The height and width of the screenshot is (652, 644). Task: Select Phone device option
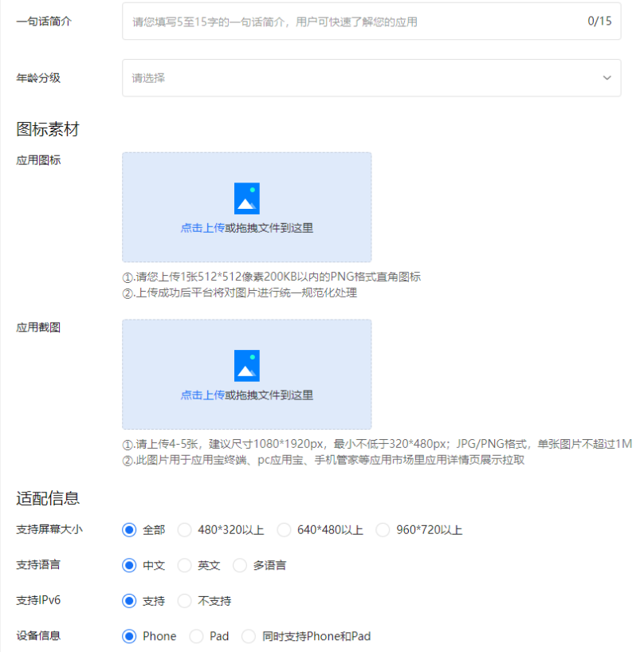pyautogui.click(x=129, y=636)
